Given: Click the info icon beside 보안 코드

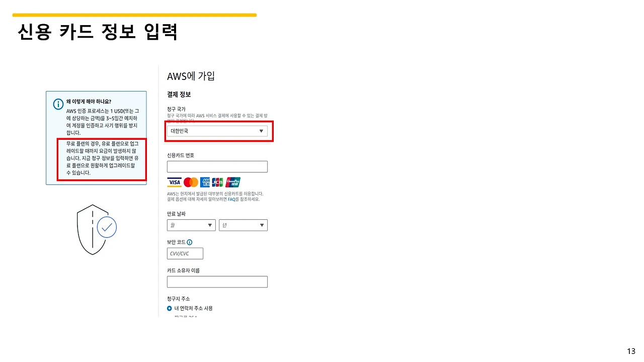Looking at the screenshot, I should coord(190,242).
